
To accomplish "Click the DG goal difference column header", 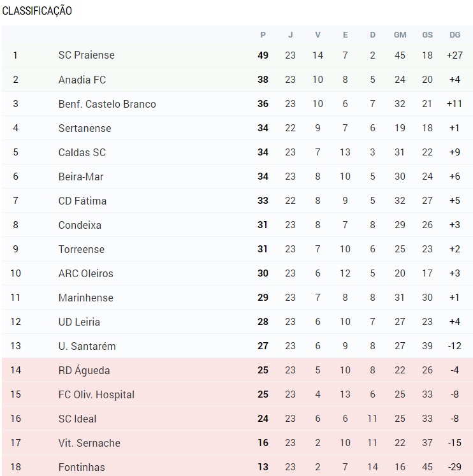I will coord(455,35).
